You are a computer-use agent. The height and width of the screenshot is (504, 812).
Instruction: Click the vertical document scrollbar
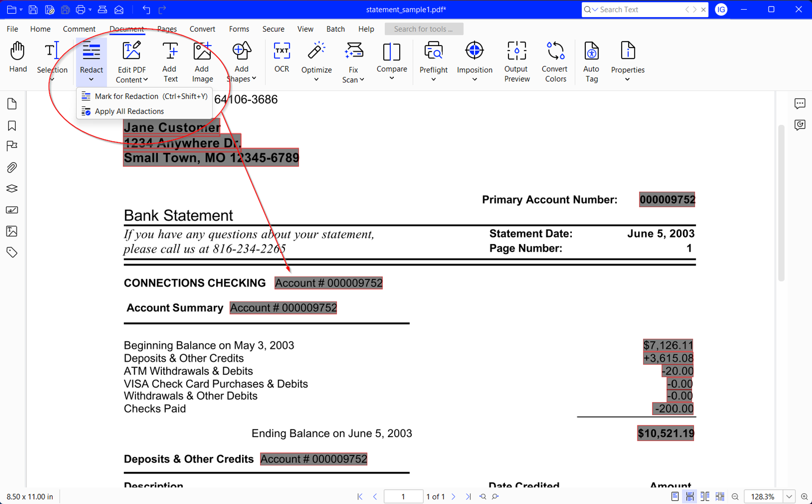(781, 203)
